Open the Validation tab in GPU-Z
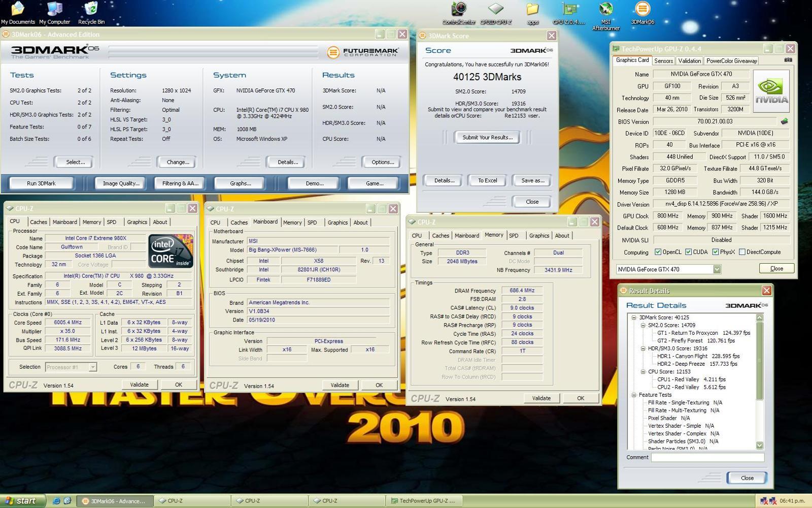Viewport: 812px width, 508px height. [x=689, y=60]
